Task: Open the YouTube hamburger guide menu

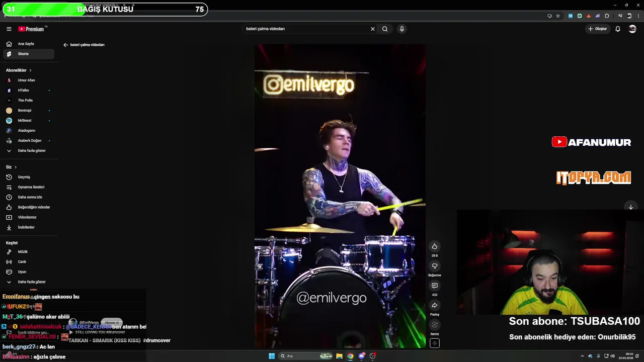Action: click(x=9, y=29)
